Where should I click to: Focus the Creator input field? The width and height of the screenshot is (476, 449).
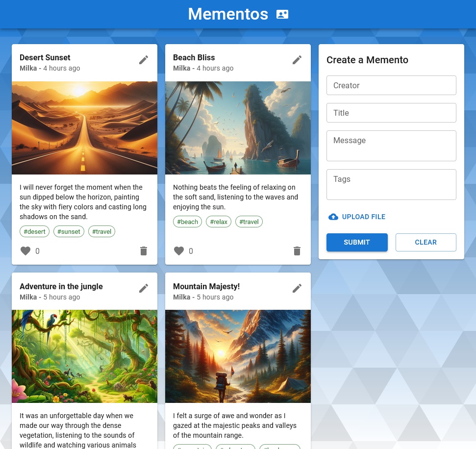pyautogui.click(x=391, y=85)
